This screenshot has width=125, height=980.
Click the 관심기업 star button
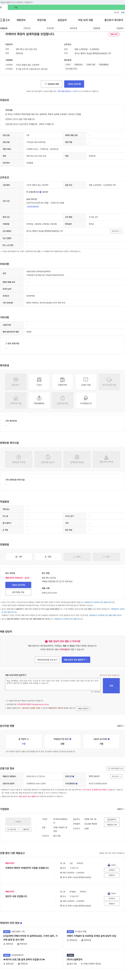pyautogui.click(x=12, y=829)
